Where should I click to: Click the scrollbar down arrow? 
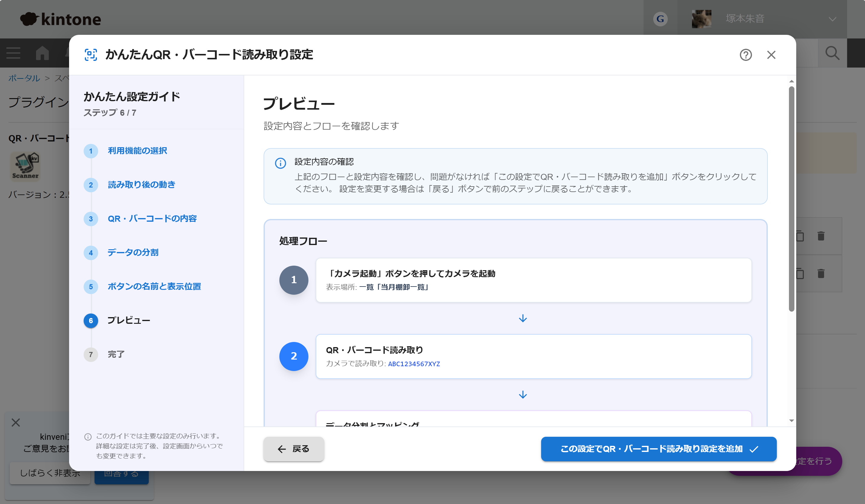(791, 421)
